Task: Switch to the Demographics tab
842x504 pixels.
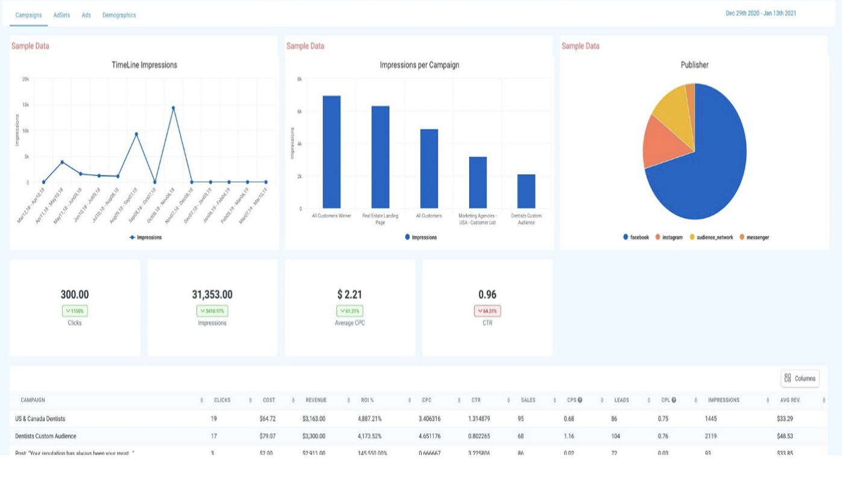Action: [x=119, y=15]
